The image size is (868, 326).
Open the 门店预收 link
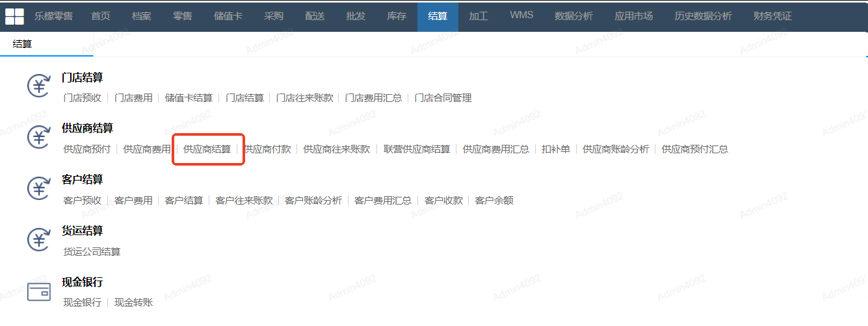pyautogui.click(x=83, y=98)
